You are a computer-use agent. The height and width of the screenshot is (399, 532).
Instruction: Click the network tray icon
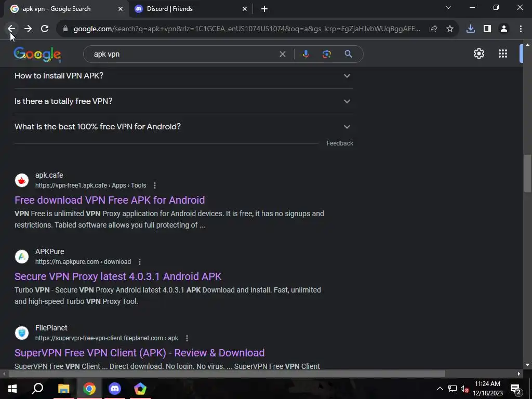[453, 389]
